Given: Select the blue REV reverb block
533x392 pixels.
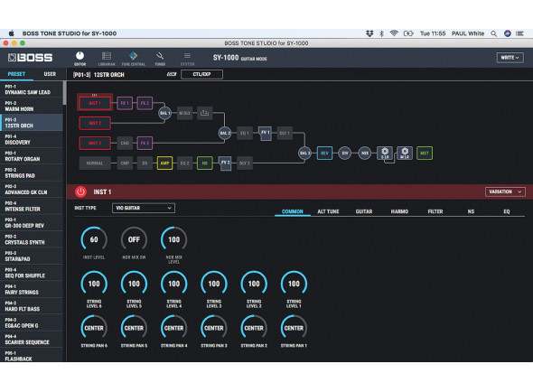Looking at the screenshot, I should click(x=324, y=153).
